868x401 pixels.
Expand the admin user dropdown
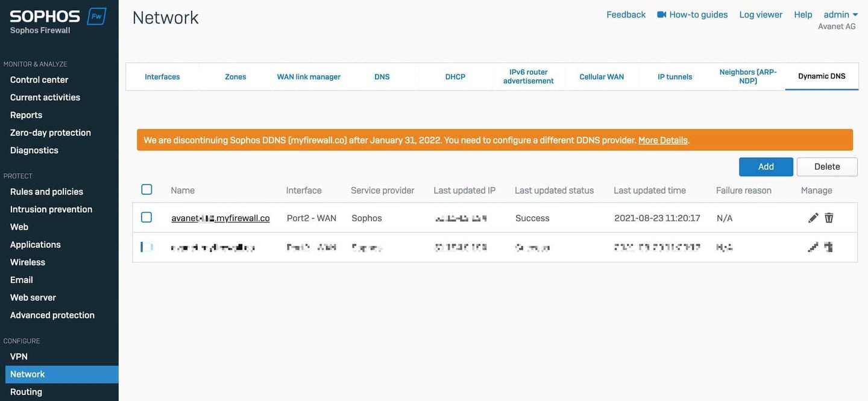[x=840, y=14]
